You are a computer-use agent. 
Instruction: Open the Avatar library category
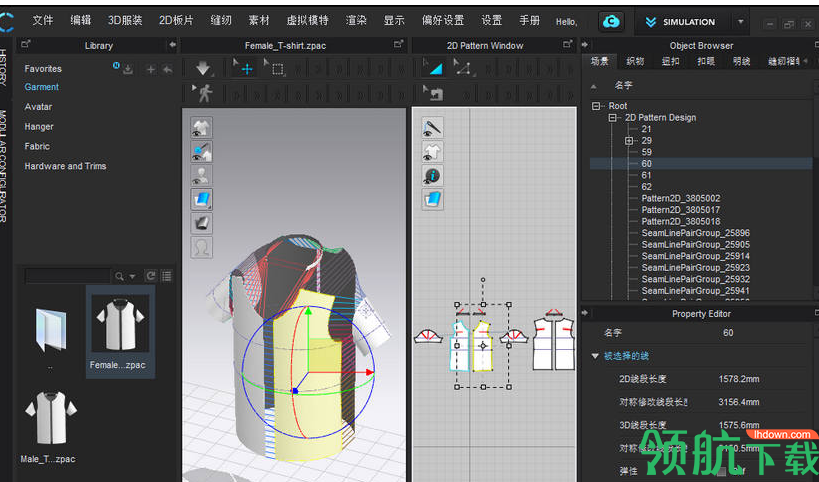click(38, 107)
